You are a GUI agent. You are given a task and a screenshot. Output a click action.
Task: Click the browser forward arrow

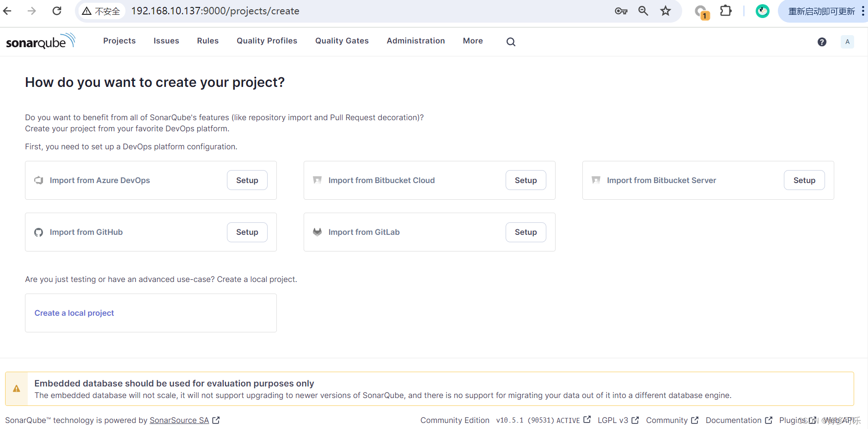pos(31,11)
